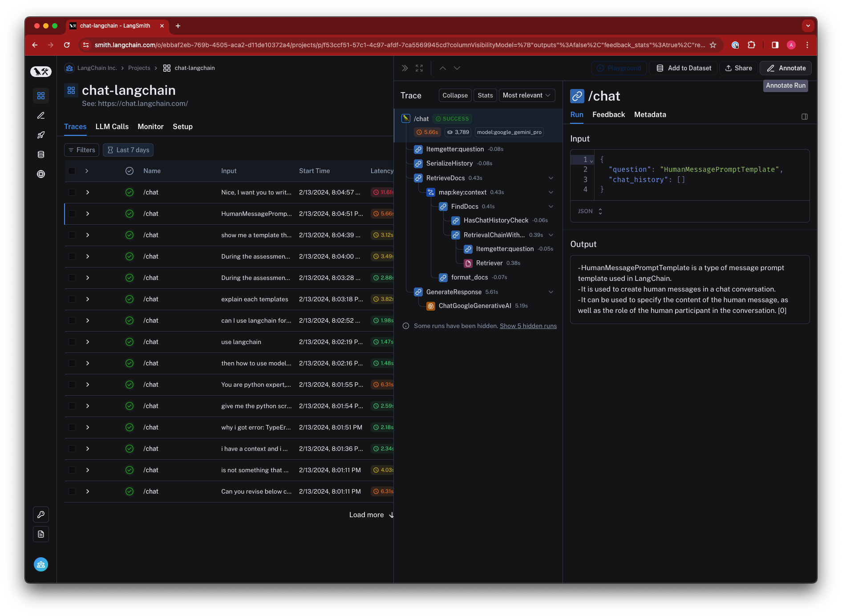Click the Share button
The width and height of the screenshot is (842, 616).
[x=739, y=68]
